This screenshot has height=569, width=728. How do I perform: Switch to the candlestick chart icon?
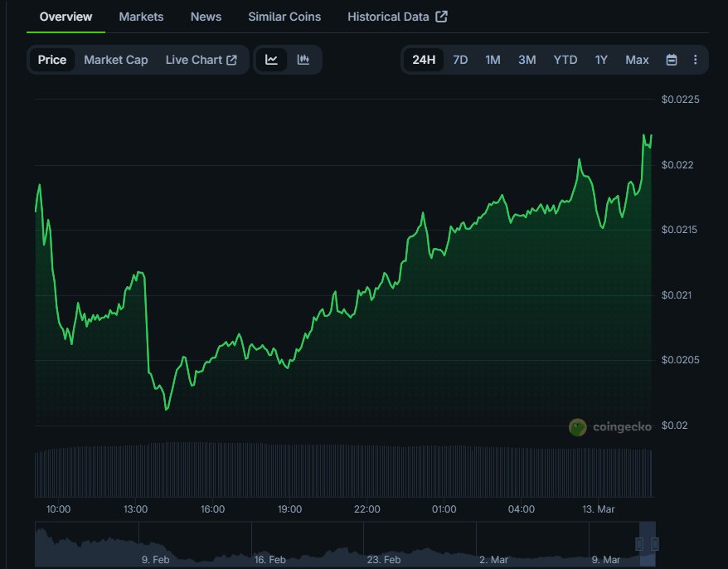coord(303,60)
